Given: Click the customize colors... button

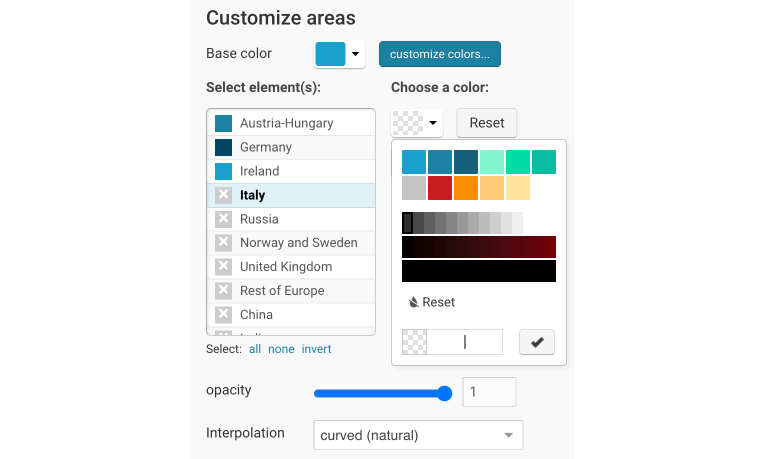Looking at the screenshot, I should [440, 54].
